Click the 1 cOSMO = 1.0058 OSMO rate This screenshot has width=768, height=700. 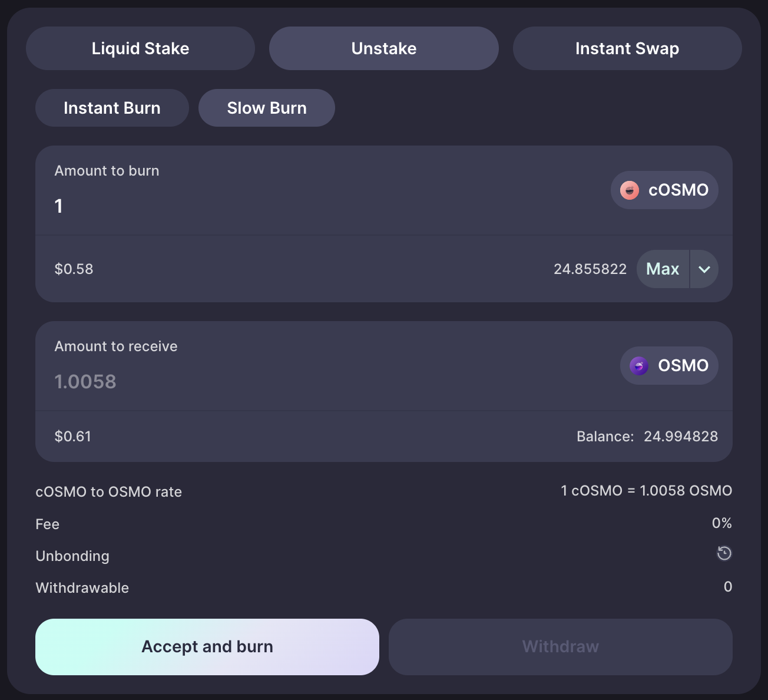point(647,491)
